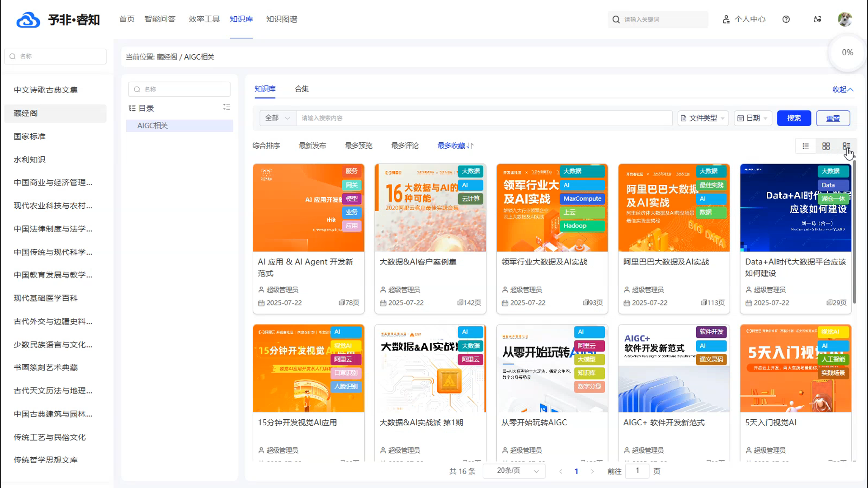Image resolution: width=868 pixels, height=488 pixels.
Task: Select the detailed card view icon
Action: point(846,146)
